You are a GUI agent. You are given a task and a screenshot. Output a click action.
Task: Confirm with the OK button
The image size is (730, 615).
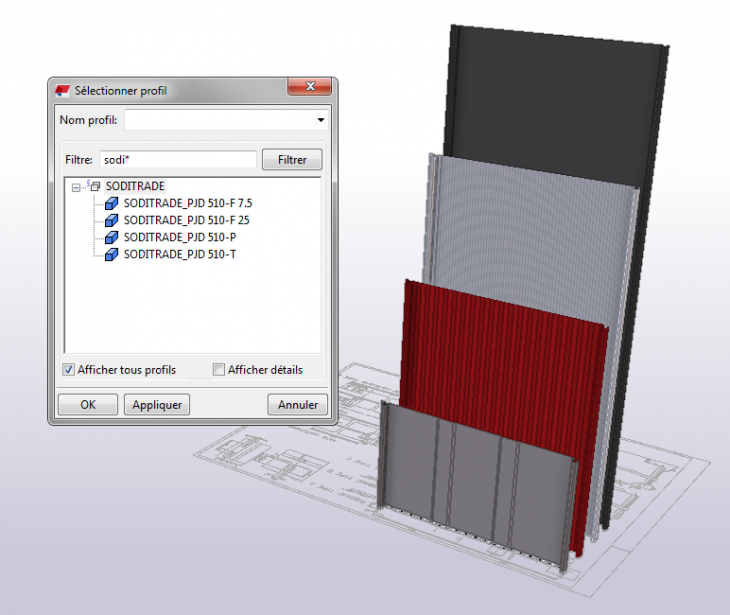88,405
